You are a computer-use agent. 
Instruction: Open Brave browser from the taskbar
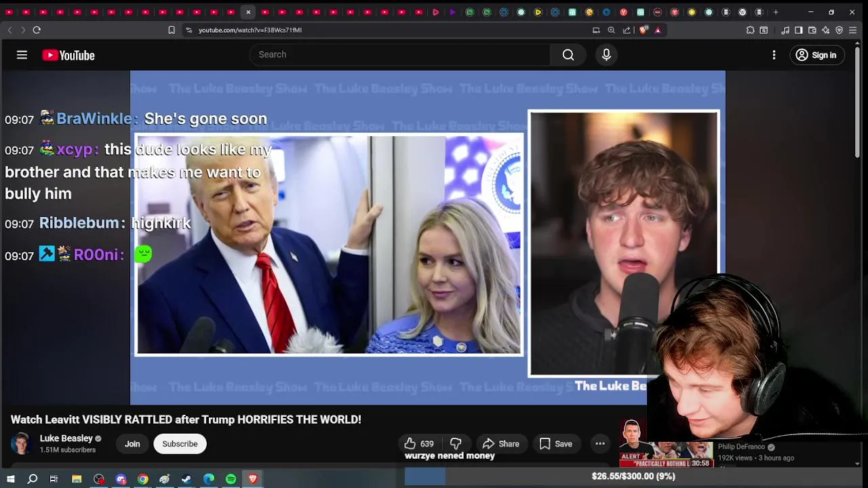pyautogui.click(x=253, y=479)
